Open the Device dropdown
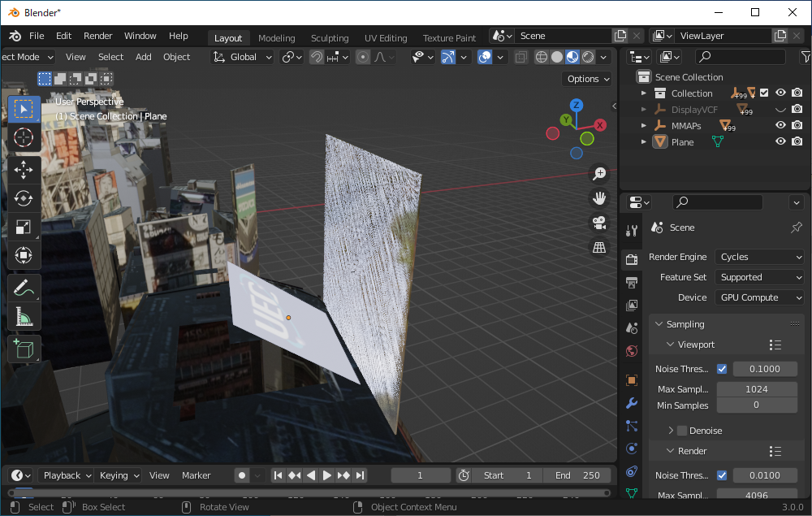The width and height of the screenshot is (812, 516). pyautogui.click(x=760, y=297)
